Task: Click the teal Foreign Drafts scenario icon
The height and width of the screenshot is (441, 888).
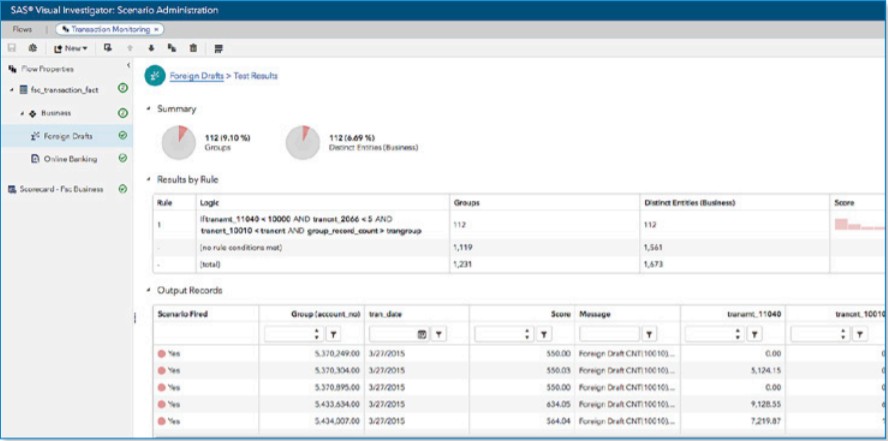Action: [x=155, y=75]
